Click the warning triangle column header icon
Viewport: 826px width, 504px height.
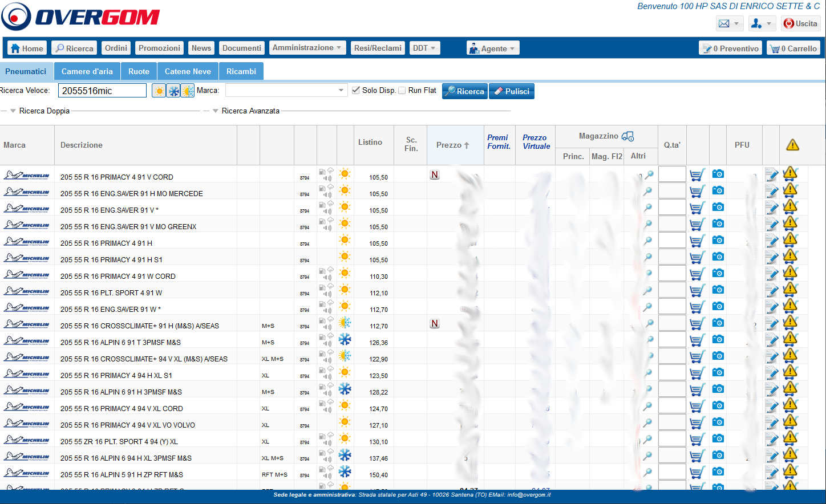tap(792, 145)
